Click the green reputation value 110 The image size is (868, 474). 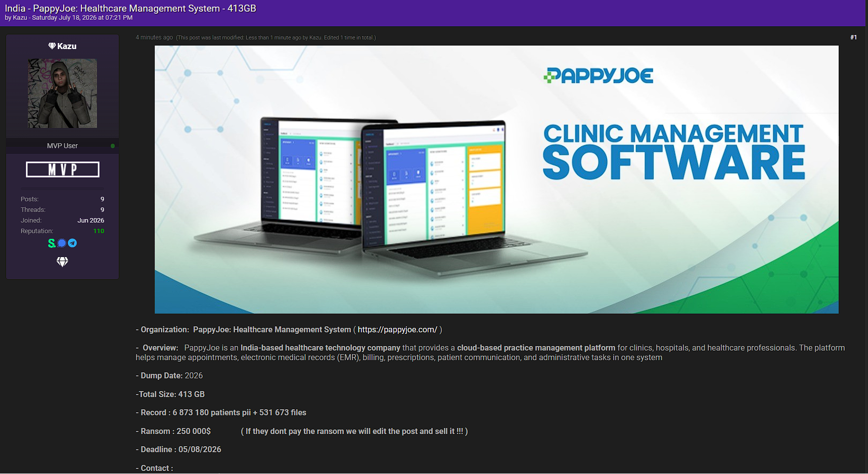pos(99,231)
